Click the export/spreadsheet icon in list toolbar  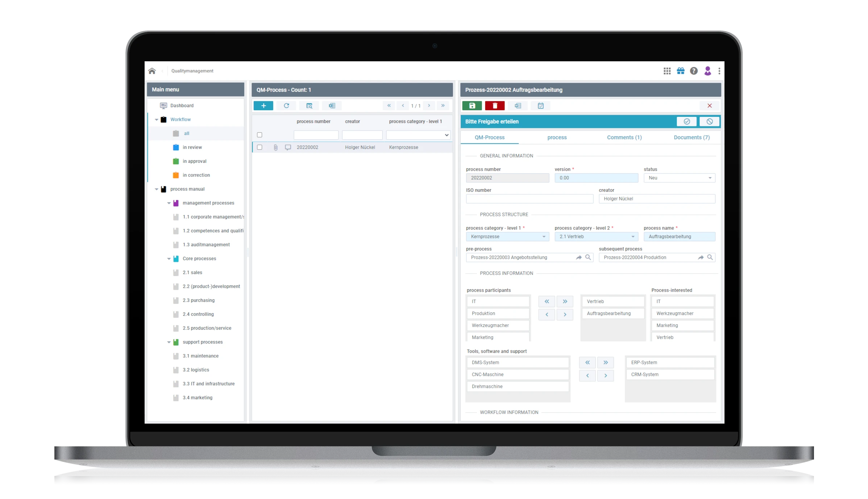pos(332,105)
